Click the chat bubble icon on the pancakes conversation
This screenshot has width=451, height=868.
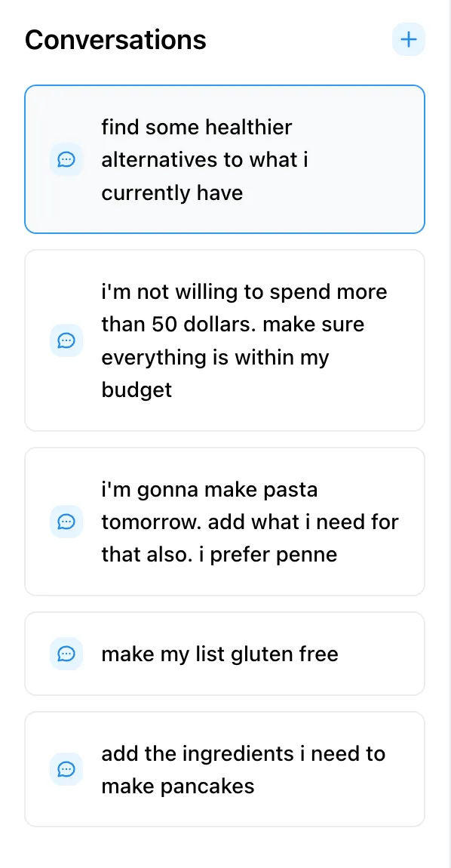click(x=66, y=769)
